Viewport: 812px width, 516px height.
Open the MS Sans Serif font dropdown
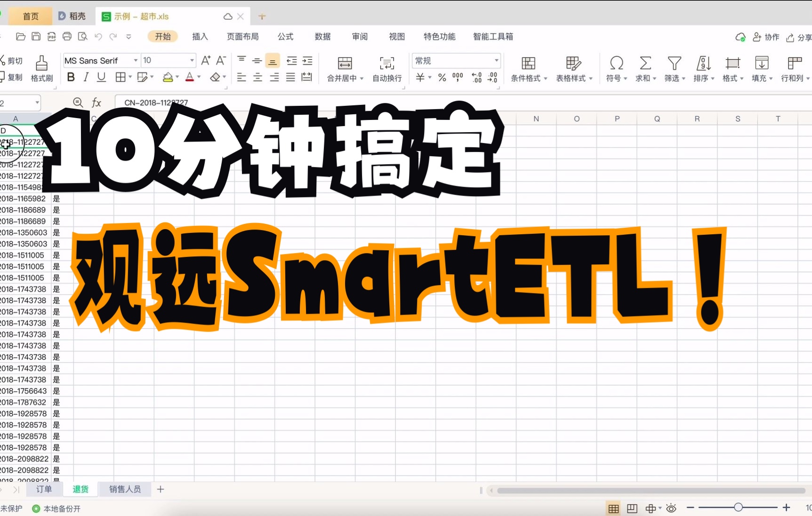136,61
